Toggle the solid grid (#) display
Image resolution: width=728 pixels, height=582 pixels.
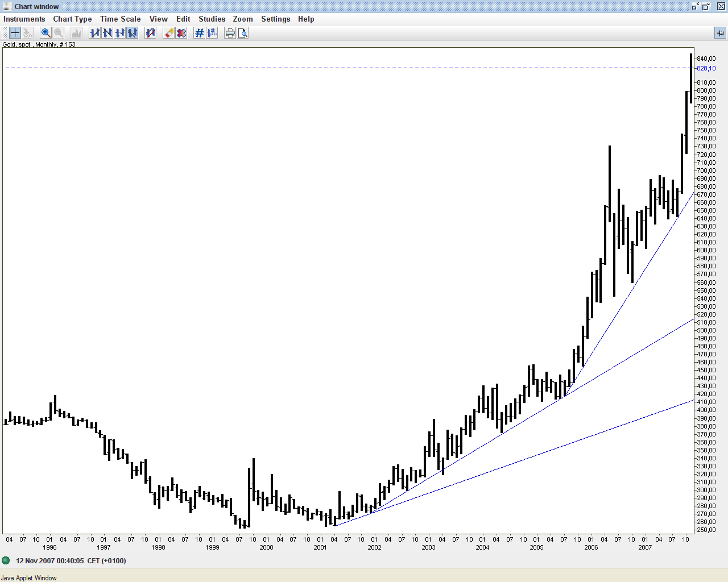pyautogui.click(x=199, y=33)
